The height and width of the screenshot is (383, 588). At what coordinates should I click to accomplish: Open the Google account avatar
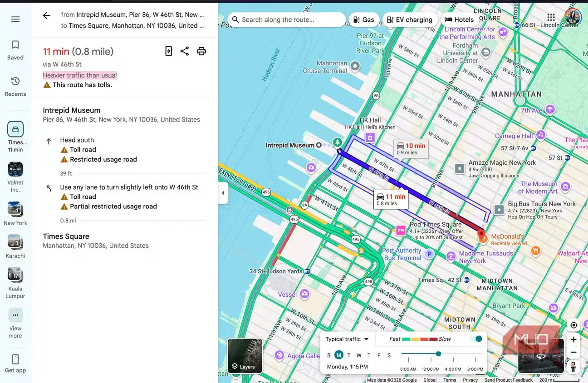573,17
